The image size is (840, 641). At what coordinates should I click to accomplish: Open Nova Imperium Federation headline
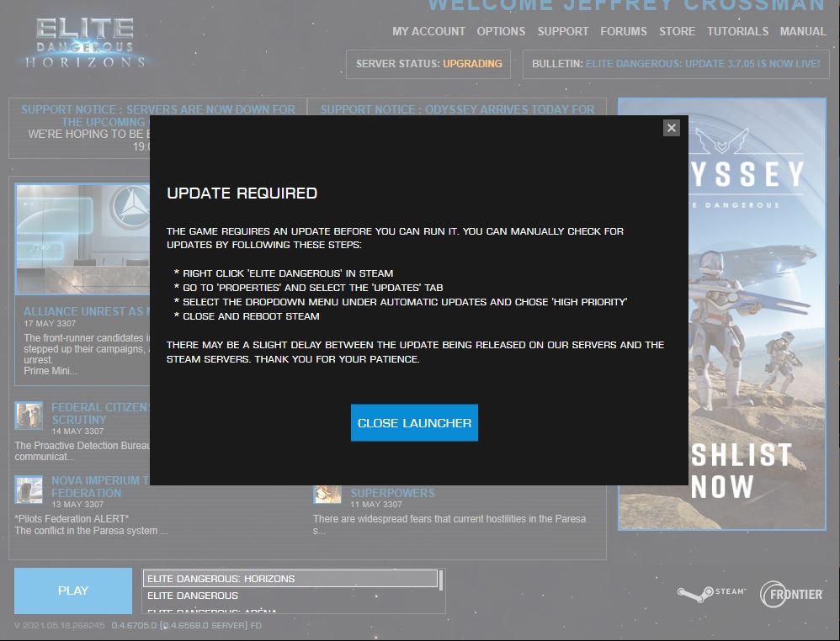[101, 487]
